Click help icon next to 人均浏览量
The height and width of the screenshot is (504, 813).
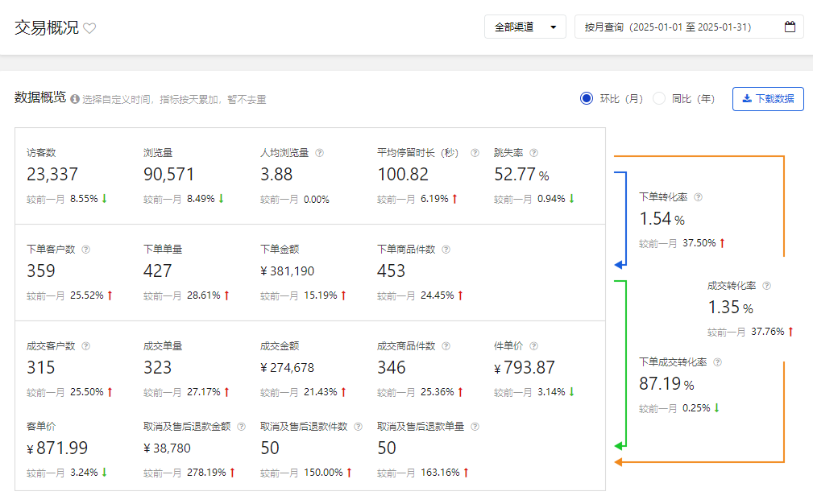[320, 153]
